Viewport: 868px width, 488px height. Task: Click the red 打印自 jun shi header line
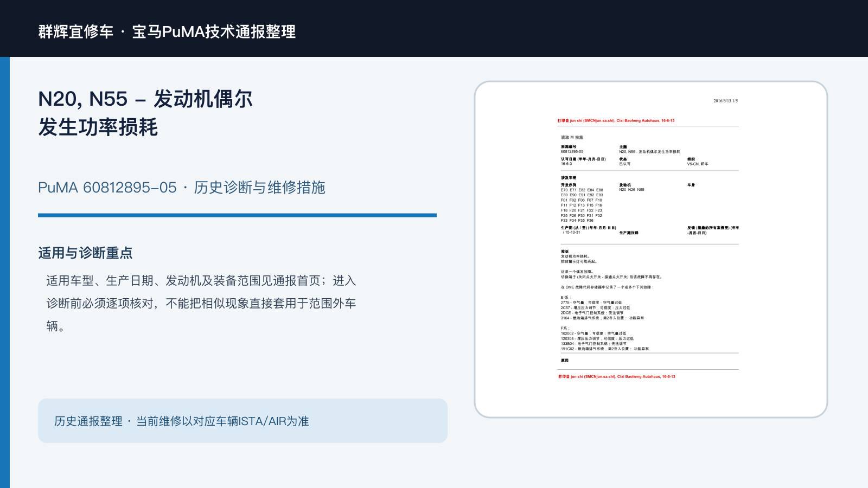point(616,120)
